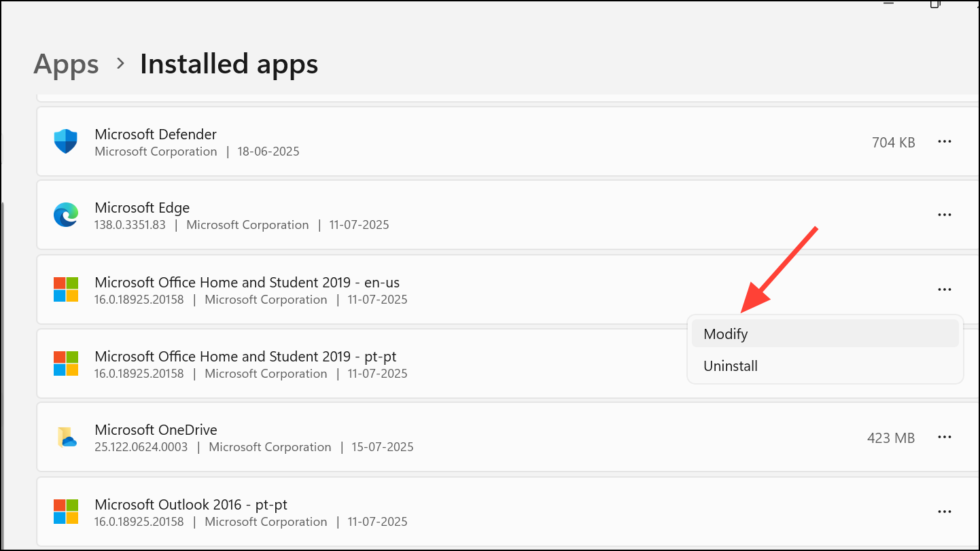
Task: Open more options for Microsoft OneDrive
Action: (944, 438)
